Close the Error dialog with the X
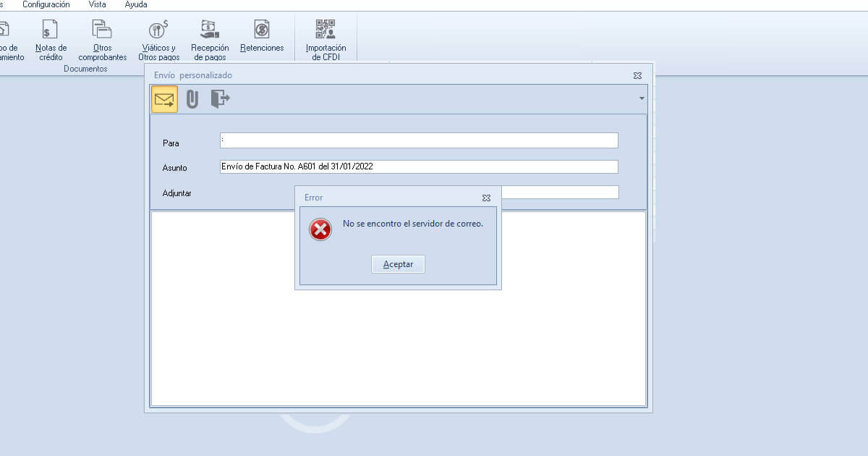The height and width of the screenshot is (456, 868). tap(486, 198)
